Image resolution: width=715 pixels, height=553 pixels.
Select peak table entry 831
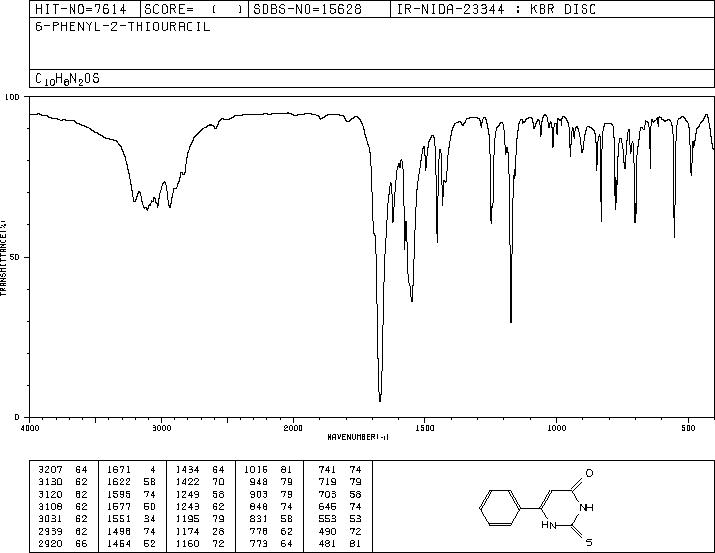coord(272,519)
